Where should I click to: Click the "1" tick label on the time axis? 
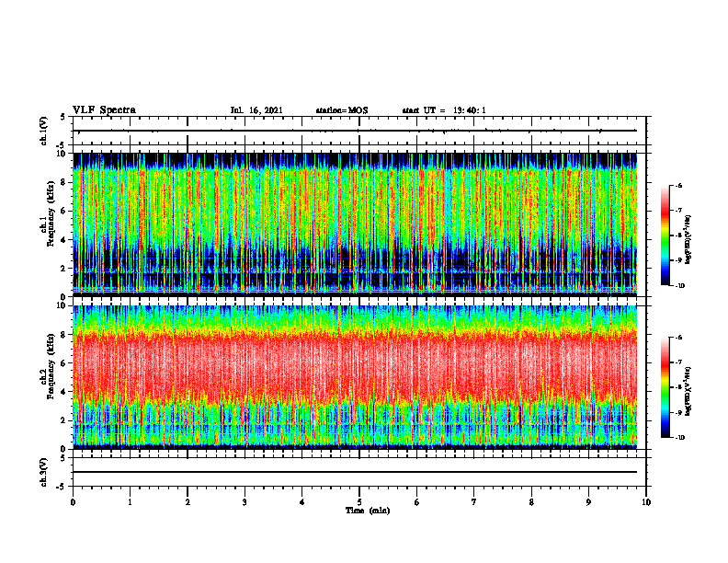coord(130,502)
